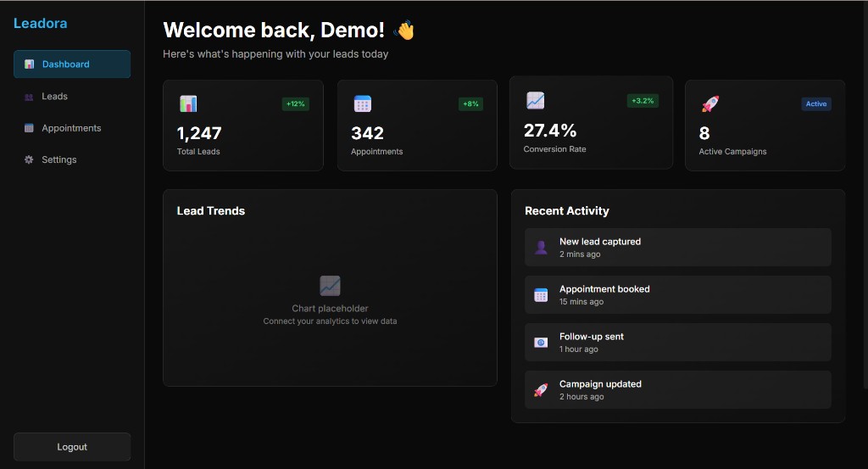Image resolution: width=868 pixels, height=469 pixels.
Task: Open the New lead captured activity
Action: pyautogui.click(x=677, y=248)
